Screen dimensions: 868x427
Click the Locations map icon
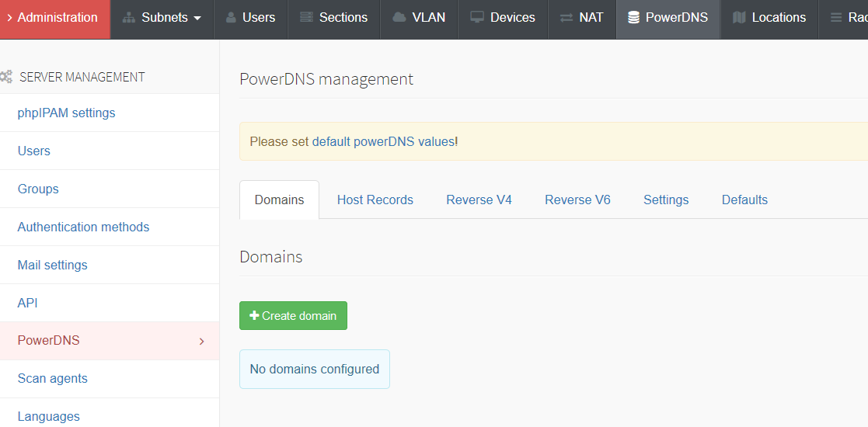tap(739, 18)
